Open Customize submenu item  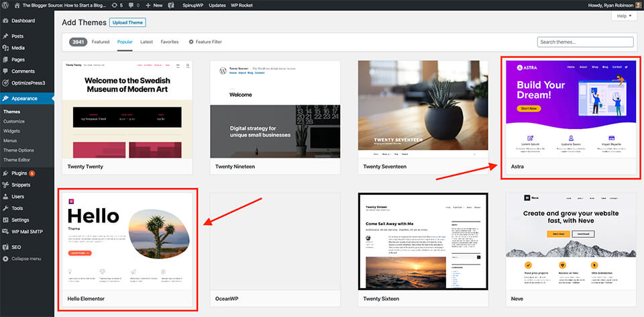[13, 122]
